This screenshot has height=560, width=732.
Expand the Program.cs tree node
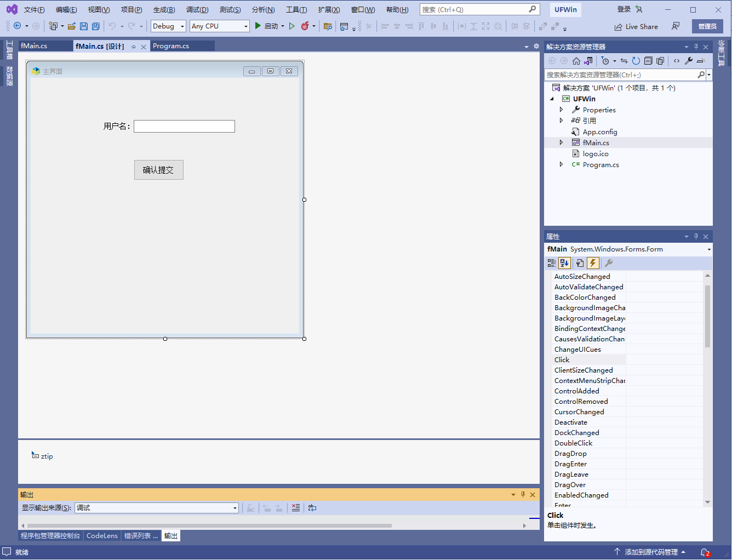(561, 164)
